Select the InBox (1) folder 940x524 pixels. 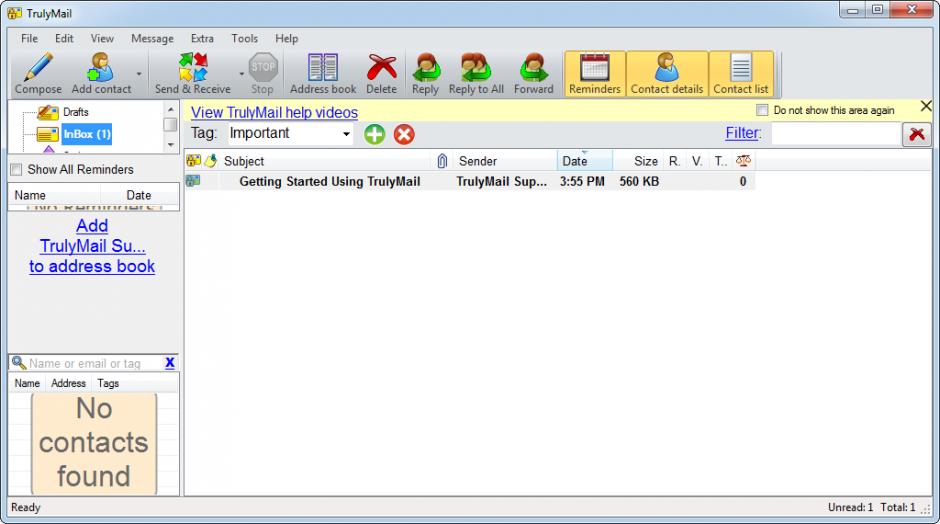point(87,134)
